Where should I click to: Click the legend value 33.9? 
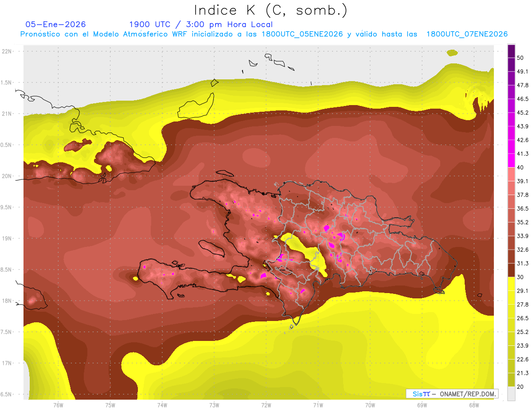523,236
